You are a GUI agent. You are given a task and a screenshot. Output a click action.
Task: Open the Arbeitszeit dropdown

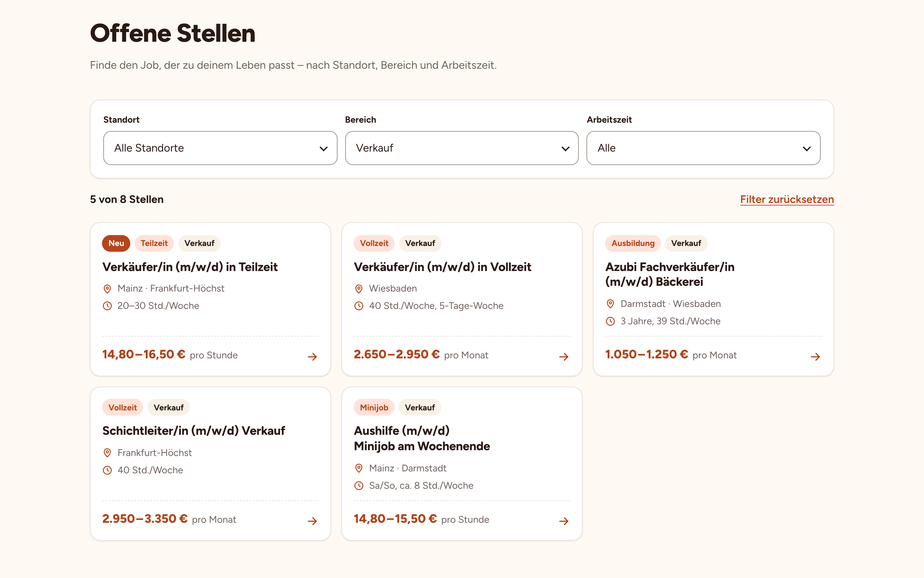pos(703,148)
